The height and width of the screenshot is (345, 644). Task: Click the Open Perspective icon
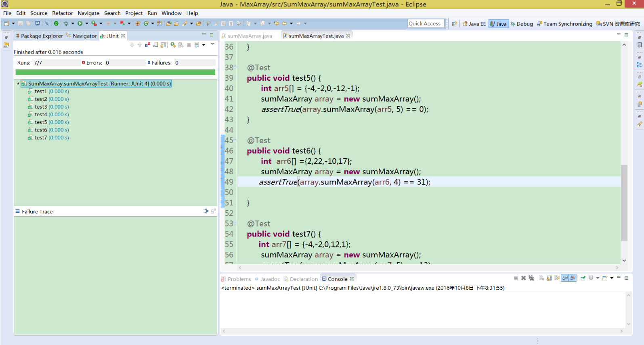pyautogui.click(x=454, y=24)
